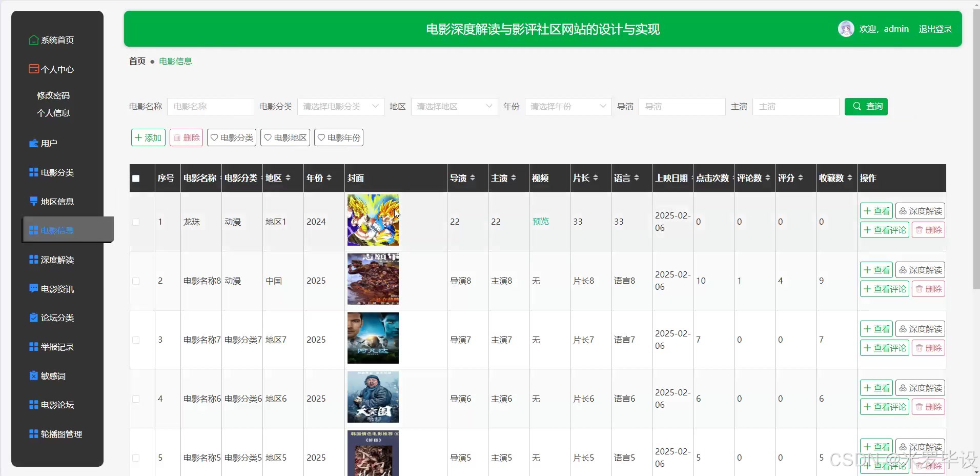Check the row checkbox for 电影名称6
This screenshot has width=980, height=476.
click(136, 399)
